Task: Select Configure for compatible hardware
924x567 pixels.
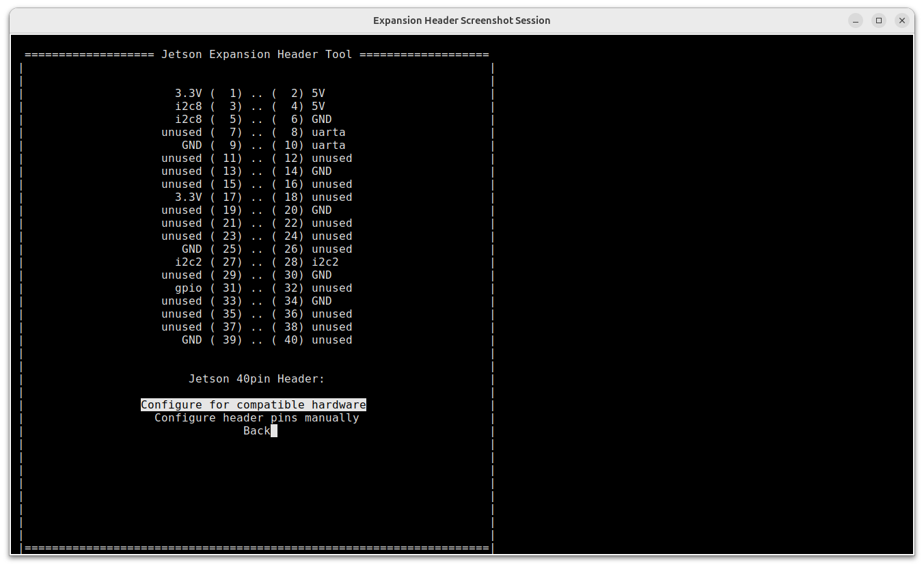Action: tap(254, 405)
